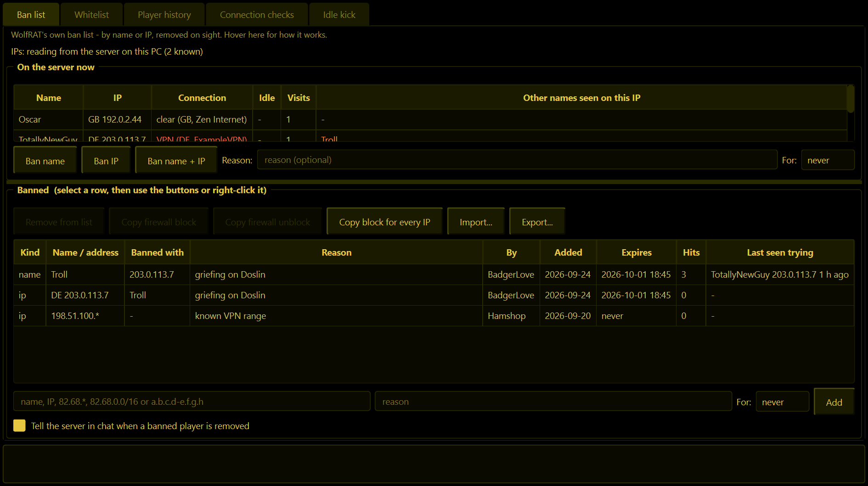Sort by the Expires column header
Image resolution: width=868 pixels, height=486 pixels.
click(x=636, y=252)
